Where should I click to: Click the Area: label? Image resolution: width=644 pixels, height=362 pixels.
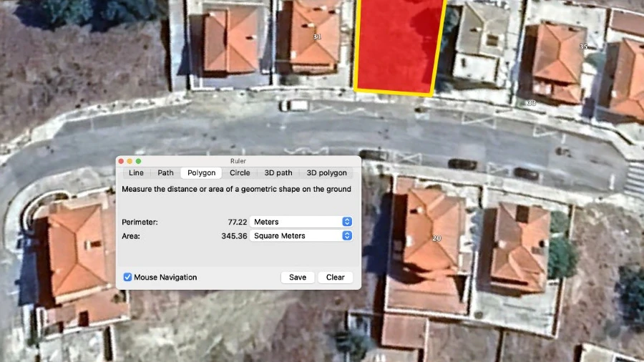point(131,236)
